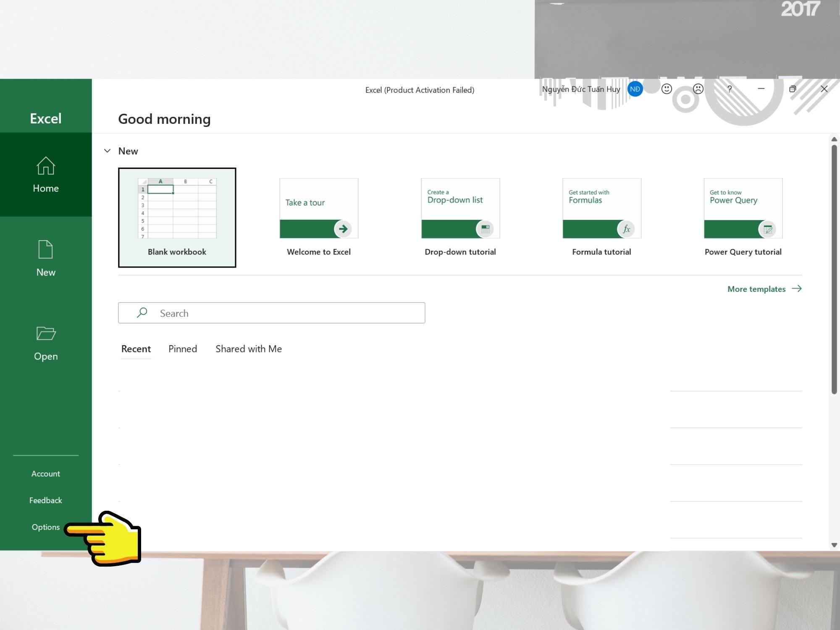
Task: Open the Power Query tutorial template
Action: pyautogui.click(x=743, y=218)
